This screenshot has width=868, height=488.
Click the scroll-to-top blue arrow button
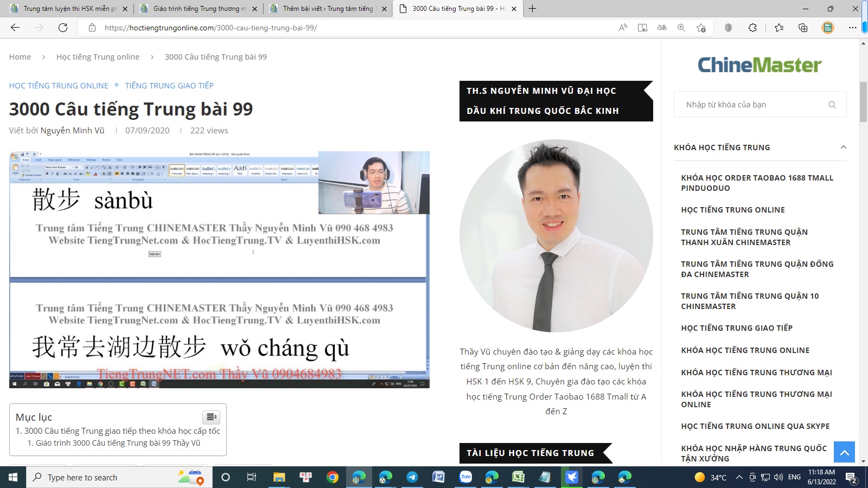pos(844,452)
